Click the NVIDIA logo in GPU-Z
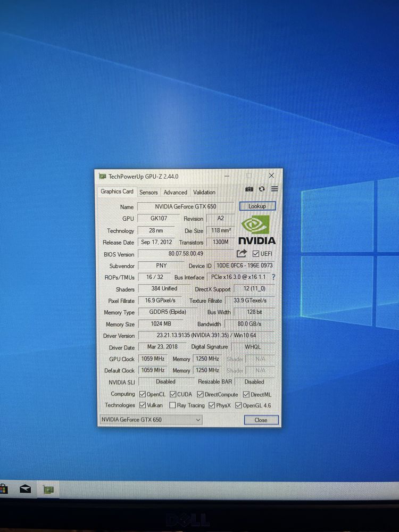The width and height of the screenshot is (399, 532). pos(257,230)
